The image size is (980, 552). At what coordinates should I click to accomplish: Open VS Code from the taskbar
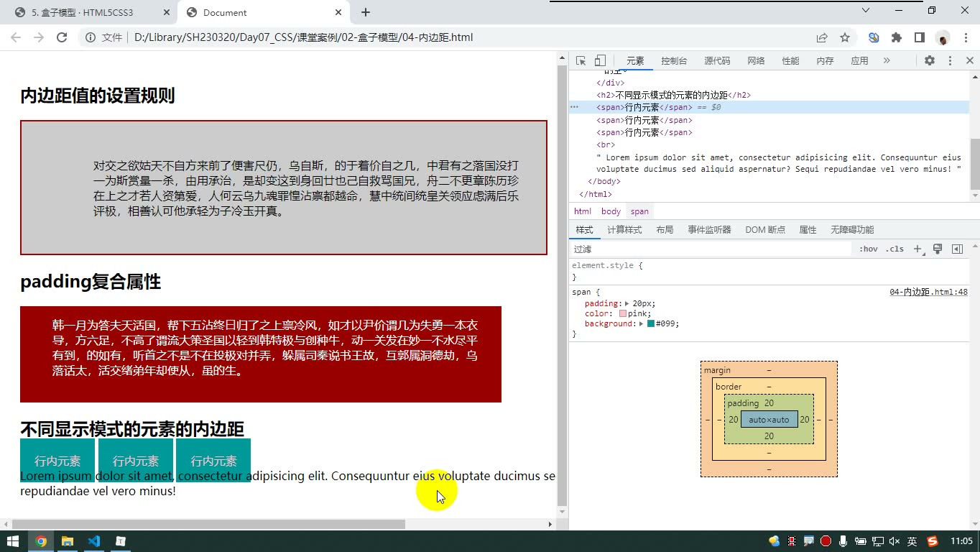(94, 541)
